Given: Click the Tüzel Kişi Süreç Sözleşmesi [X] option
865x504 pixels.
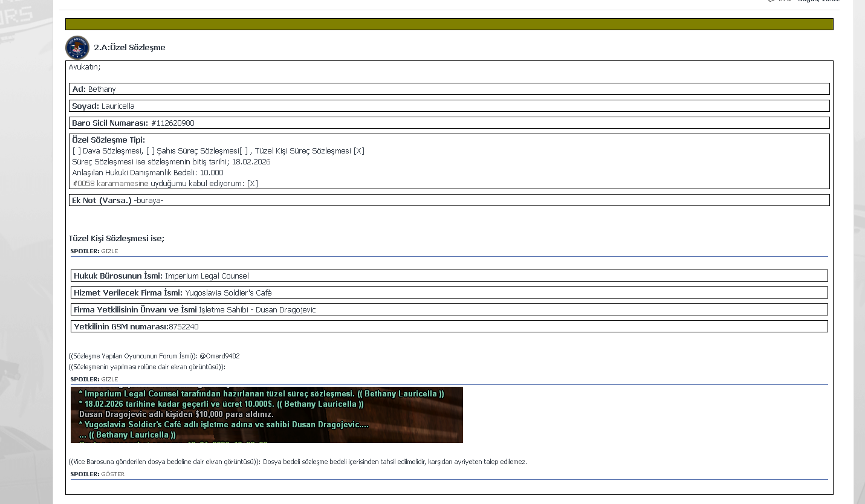Looking at the screenshot, I should [x=309, y=151].
